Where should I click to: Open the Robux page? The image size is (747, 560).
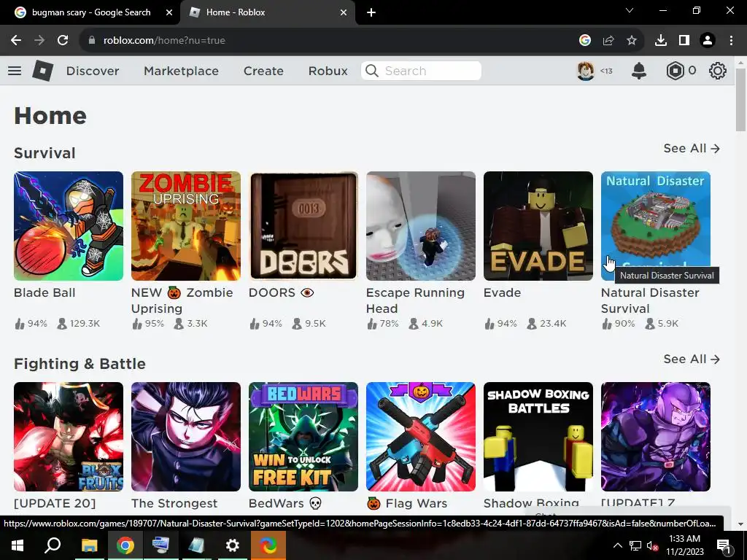[328, 71]
